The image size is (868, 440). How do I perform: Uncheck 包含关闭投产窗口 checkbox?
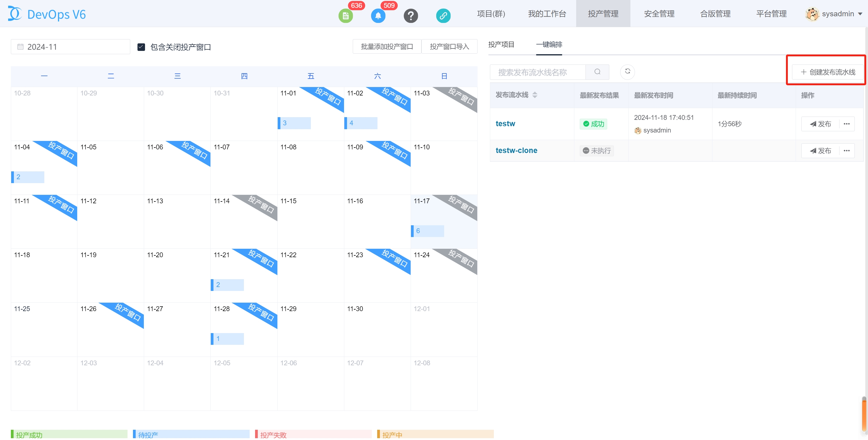[141, 47]
